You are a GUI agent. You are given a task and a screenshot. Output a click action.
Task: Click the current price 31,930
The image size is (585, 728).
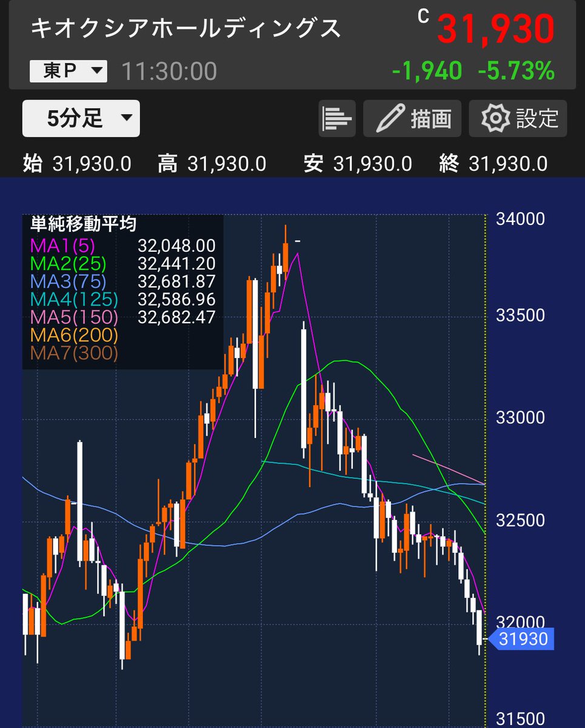tap(495, 29)
